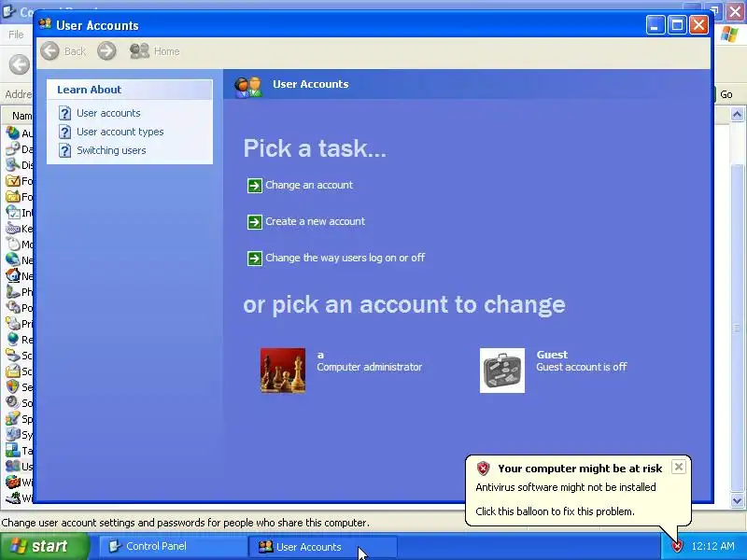Select the Fonts folder icon in Control Panel
747x560 pixels.
pyautogui.click(x=13, y=196)
